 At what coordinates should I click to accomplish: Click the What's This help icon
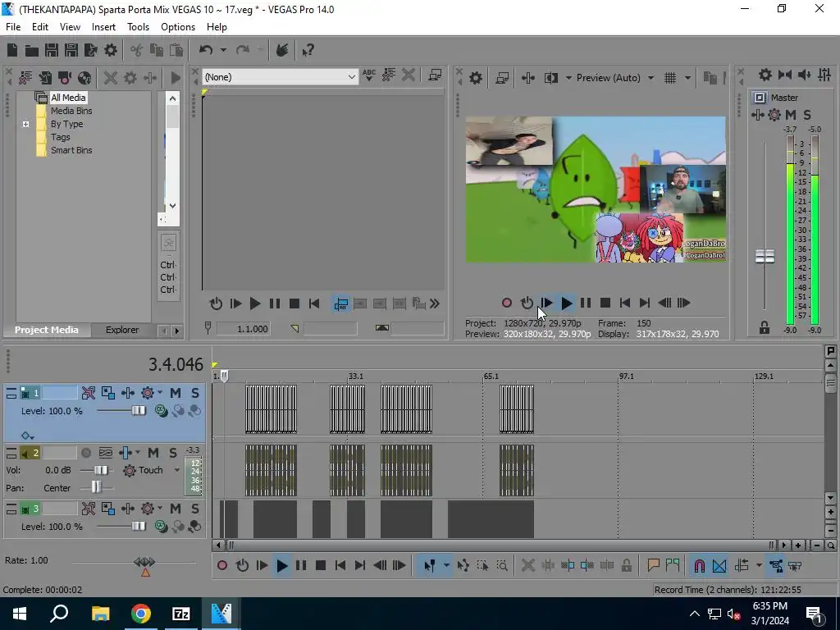[x=308, y=50]
